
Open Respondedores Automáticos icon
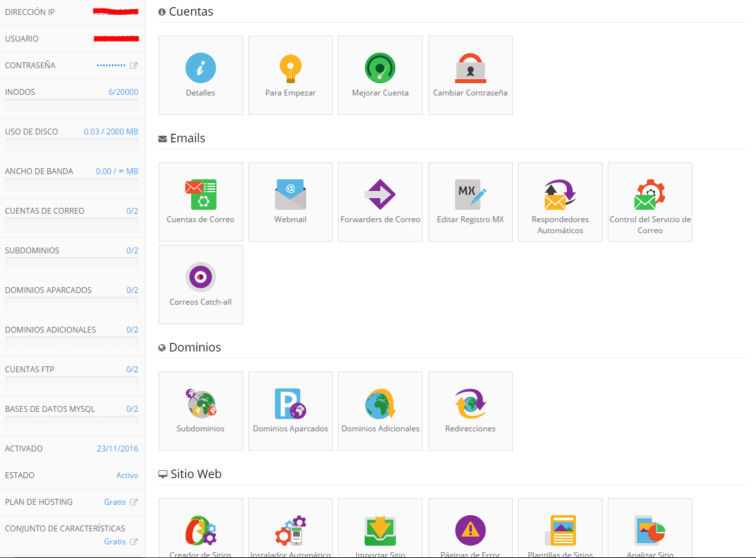pyautogui.click(x=560, y=195)
